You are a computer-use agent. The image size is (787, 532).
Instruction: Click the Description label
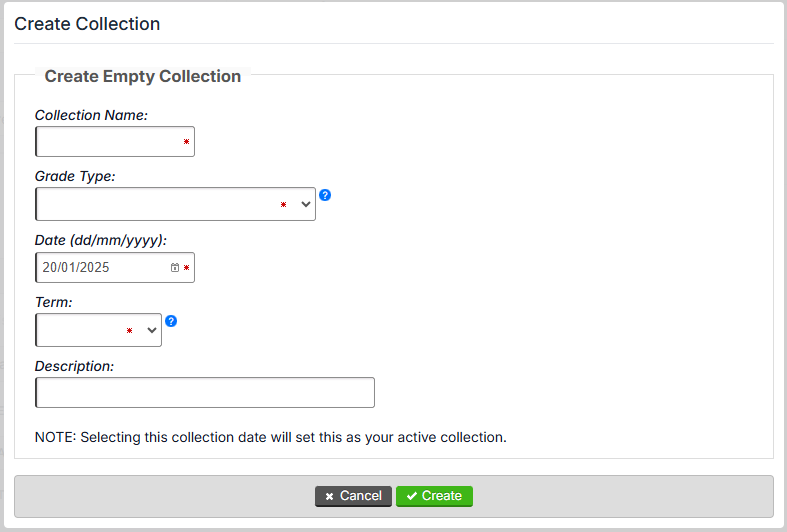coord(74,366)
